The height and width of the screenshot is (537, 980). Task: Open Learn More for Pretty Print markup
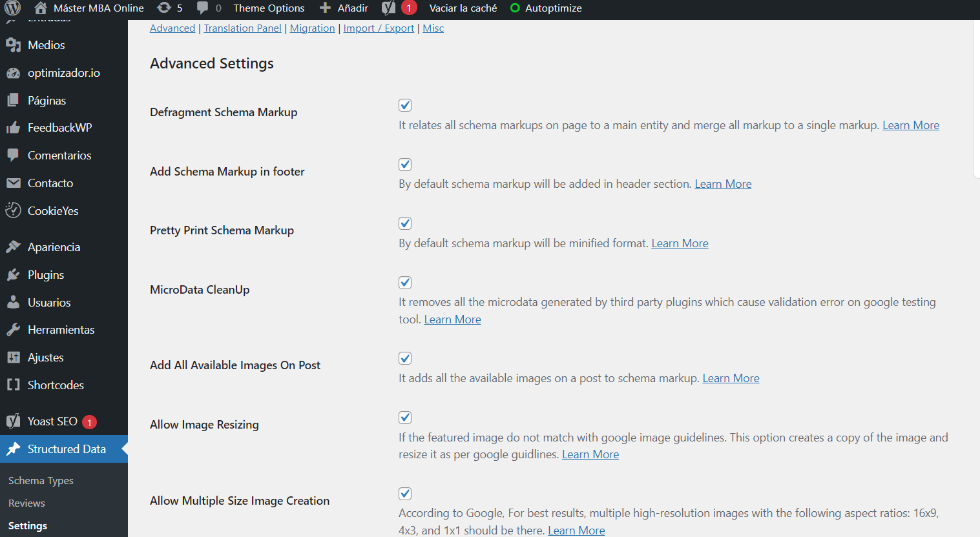tap(680, 243)
